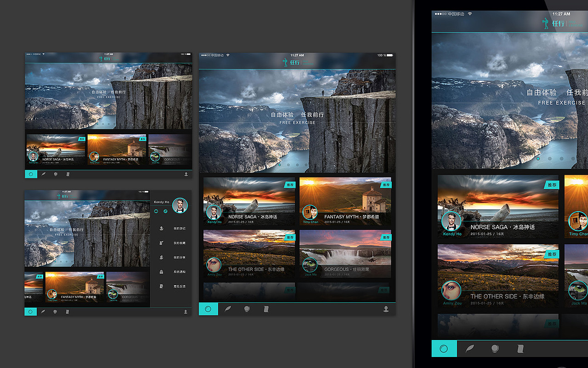Image resolution: width=588 pixels, height=368 pixels.
Task: Tap the feather icon in the portrait mockup tab bar
Action: [x=228, y=309]
